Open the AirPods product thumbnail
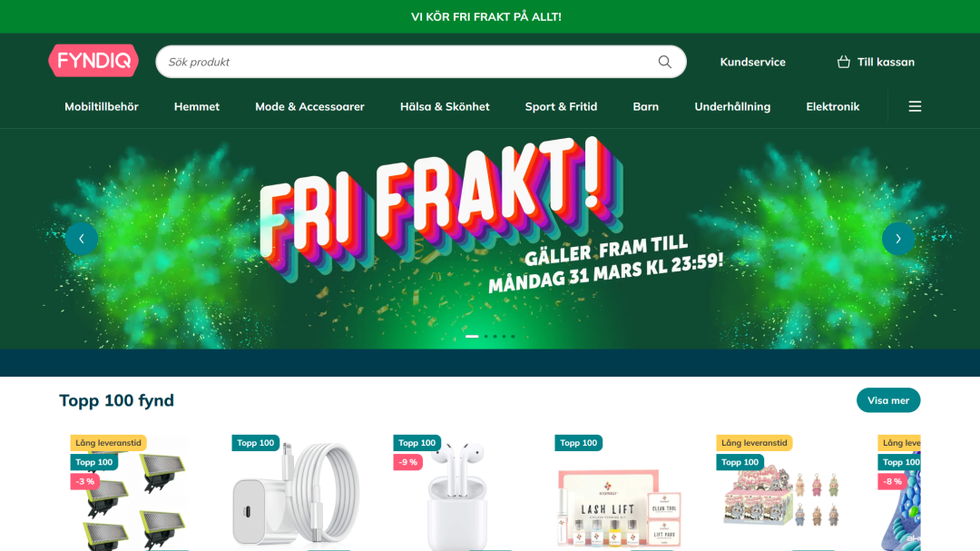Screen dimensions: 980x551 tap(456, 494)
